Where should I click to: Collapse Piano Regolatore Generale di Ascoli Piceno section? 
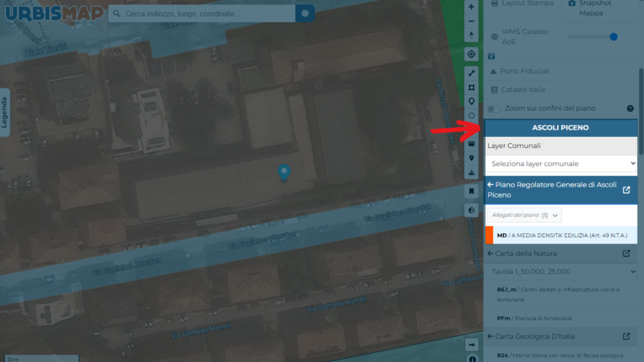click(490, 185)
